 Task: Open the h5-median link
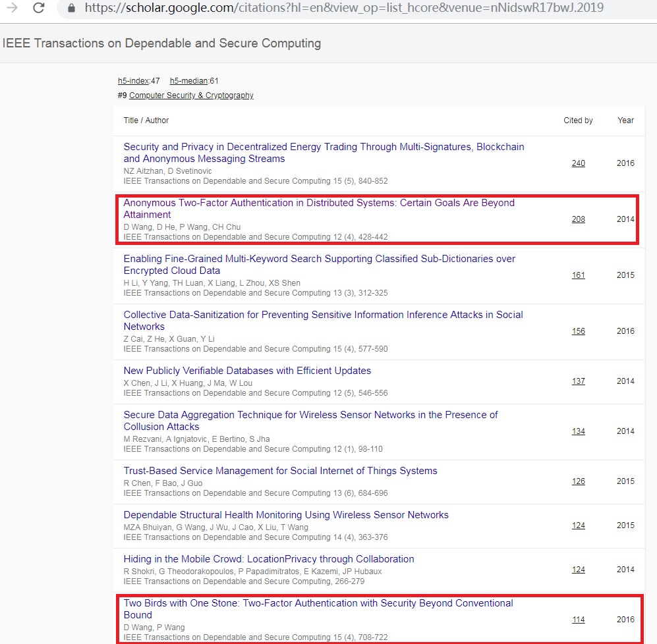coord(188,81)
